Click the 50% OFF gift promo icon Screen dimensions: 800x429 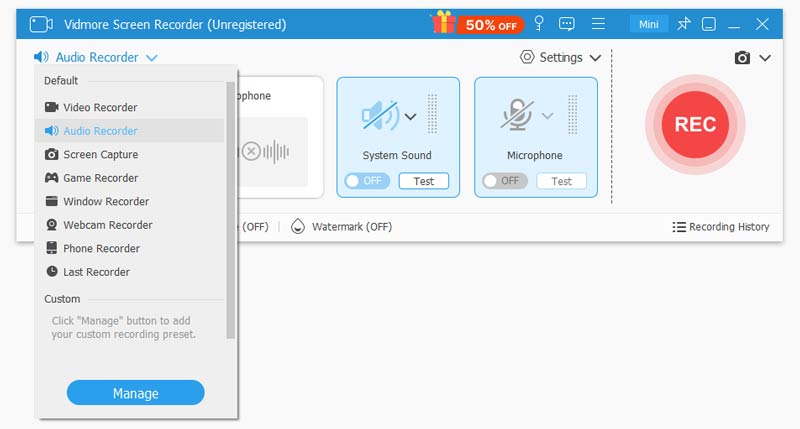pos(478,23)
